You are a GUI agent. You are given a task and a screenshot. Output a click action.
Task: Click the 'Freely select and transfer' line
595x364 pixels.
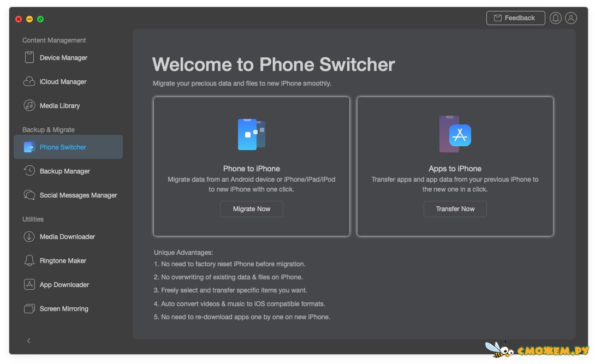point(230,290)
